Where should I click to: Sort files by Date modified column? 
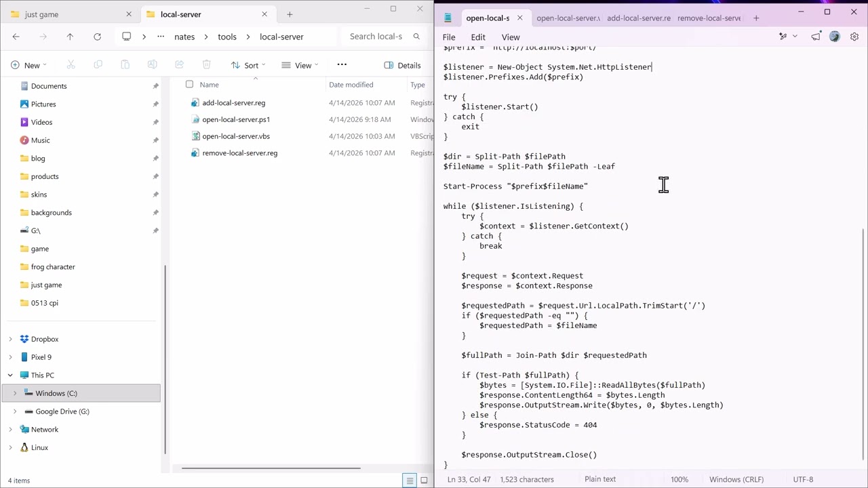coord(351,85)
